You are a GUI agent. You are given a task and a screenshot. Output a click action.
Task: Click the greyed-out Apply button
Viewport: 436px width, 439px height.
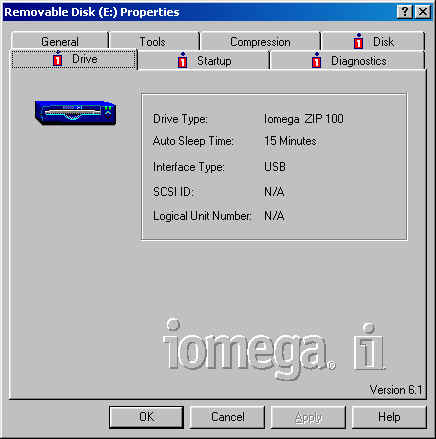pyautogui.click(x=308, y=417)
